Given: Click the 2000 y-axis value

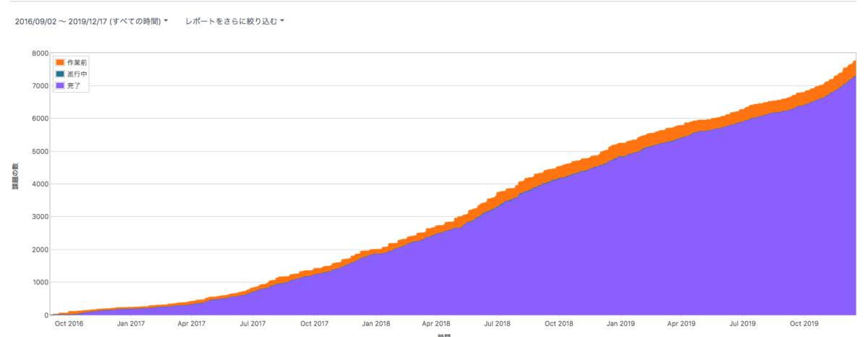Looking at the screenshot, I should coord(40,249).
